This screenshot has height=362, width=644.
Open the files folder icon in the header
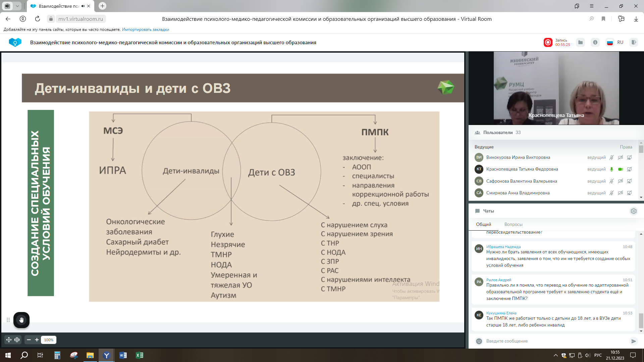click(x=580, y=43)
